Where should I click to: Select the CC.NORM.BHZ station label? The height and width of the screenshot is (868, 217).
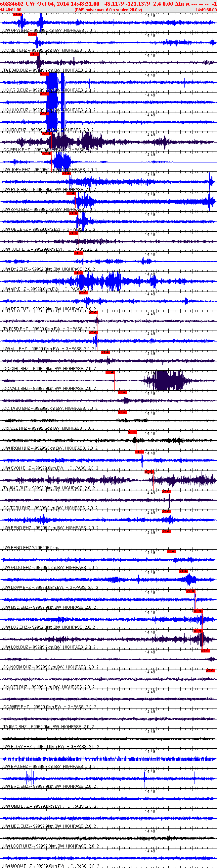51,667
